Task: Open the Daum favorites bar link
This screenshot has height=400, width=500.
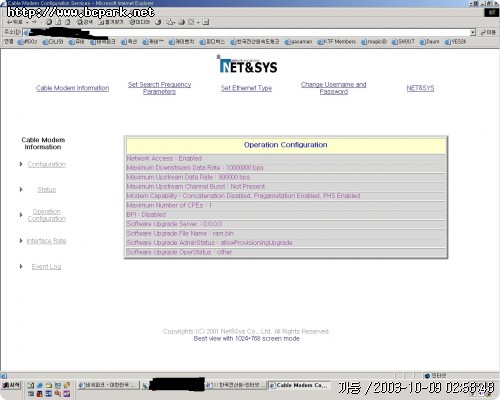Action: pos(429,42)
